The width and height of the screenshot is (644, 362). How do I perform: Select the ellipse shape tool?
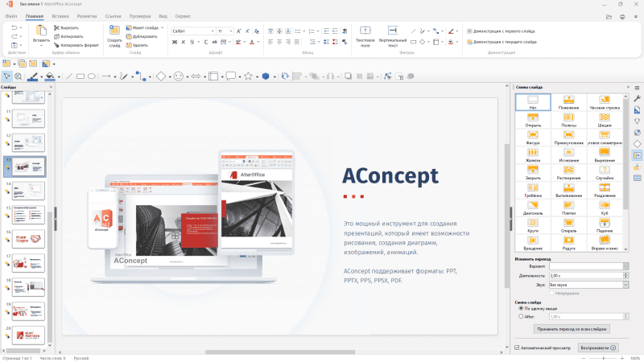(x=92, y=76)
